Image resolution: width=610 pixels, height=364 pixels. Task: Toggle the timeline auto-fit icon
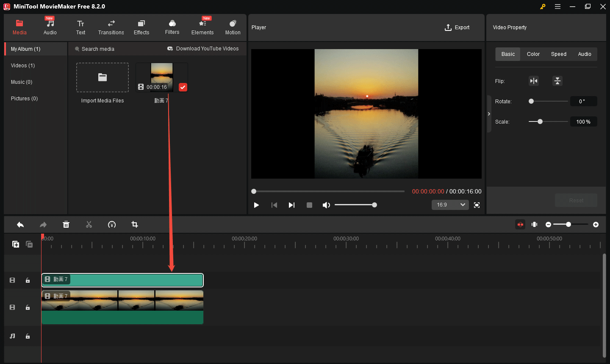(x=535, y=224)
